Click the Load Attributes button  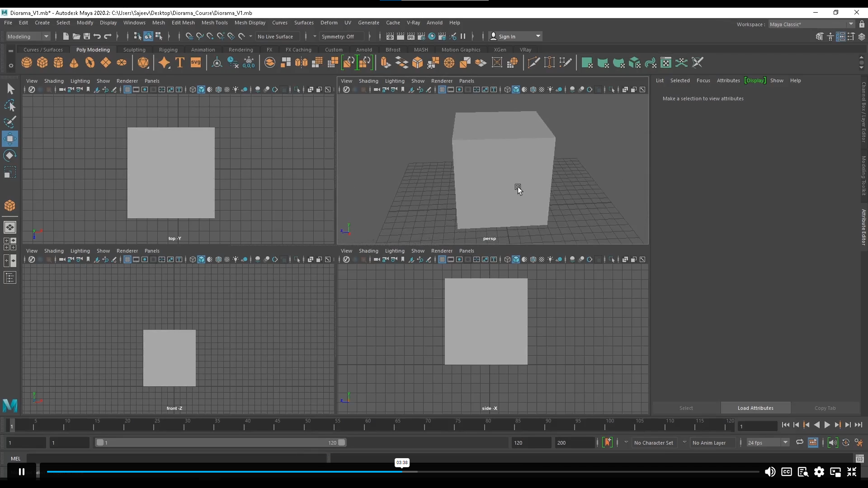[x=756, y=408]
